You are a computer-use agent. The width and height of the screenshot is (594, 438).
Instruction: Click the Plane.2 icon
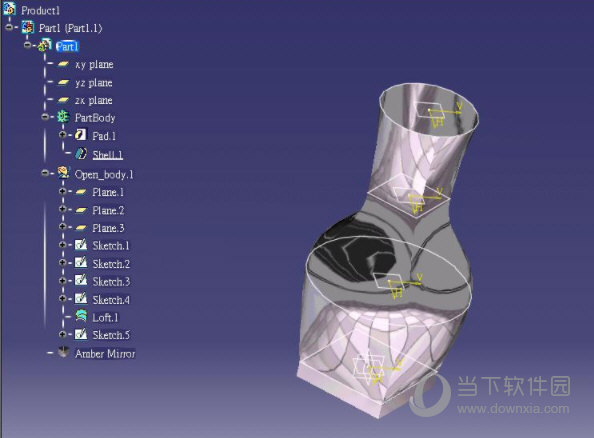point(81,210)
